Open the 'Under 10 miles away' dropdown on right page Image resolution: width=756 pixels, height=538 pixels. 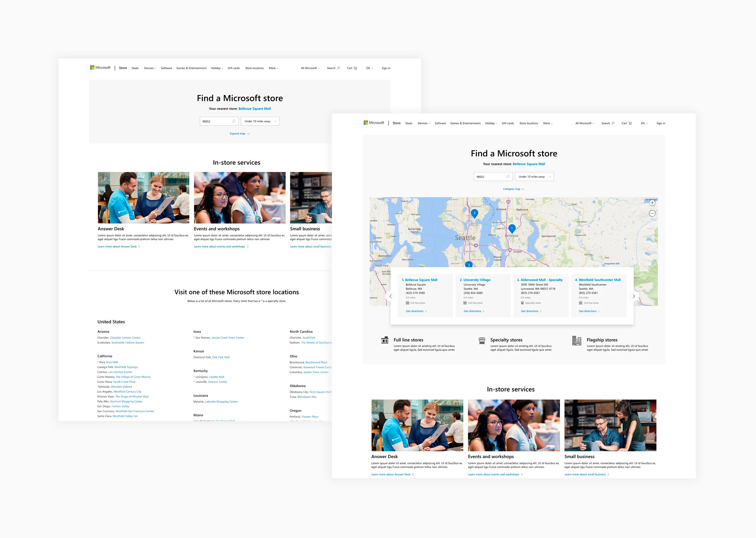pyautogui.click(x=534, y=177)
